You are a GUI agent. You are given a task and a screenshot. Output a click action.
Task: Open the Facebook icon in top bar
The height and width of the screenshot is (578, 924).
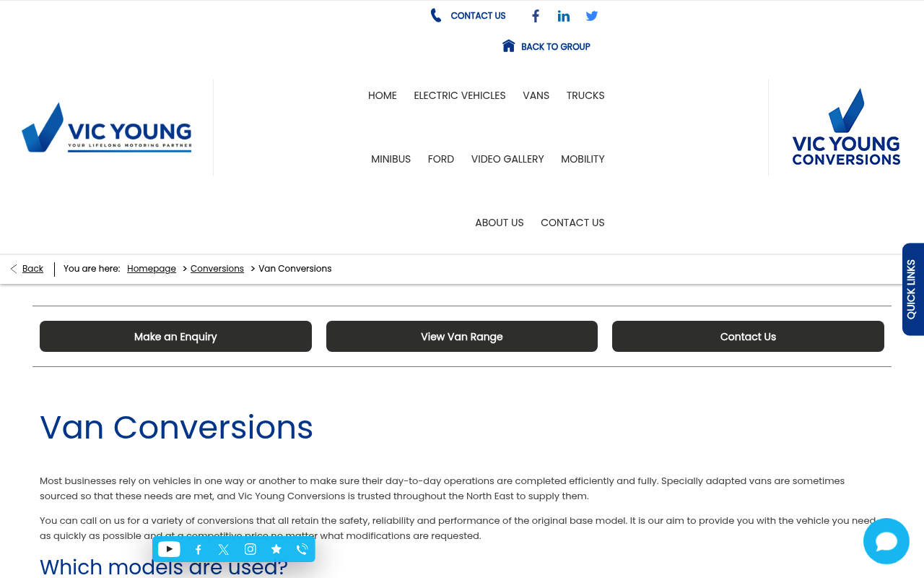coord(536,16)
